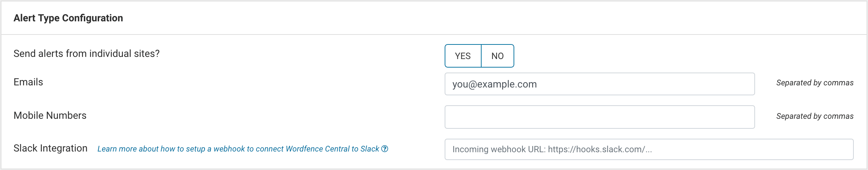The image size is (868, 170).
Task: Click the you@example.com text in Emails
Action: click(494, 84)
